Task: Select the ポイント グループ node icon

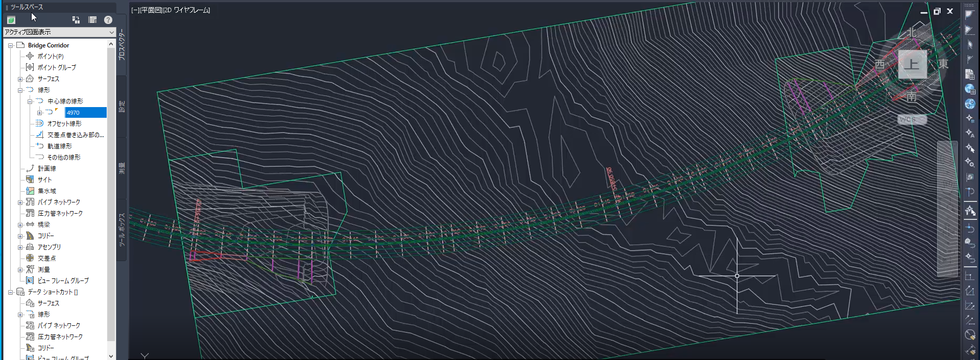Action: point(30,67)
